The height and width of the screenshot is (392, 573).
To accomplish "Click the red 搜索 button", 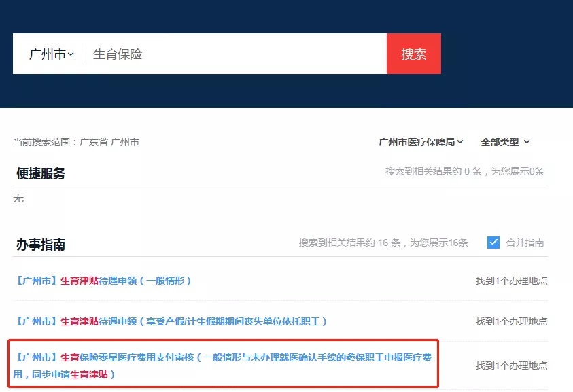I will point(414,54).
